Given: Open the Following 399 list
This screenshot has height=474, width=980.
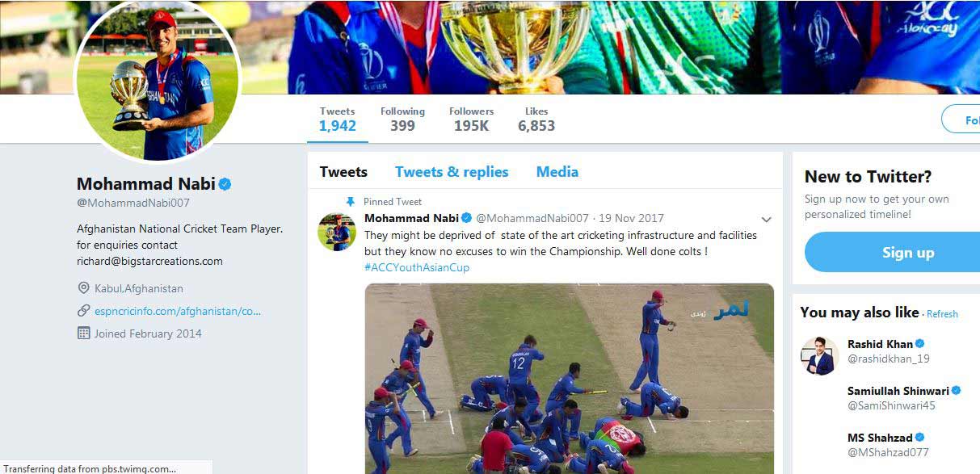Looking at the screenshot, I should (x=402, y=120).
